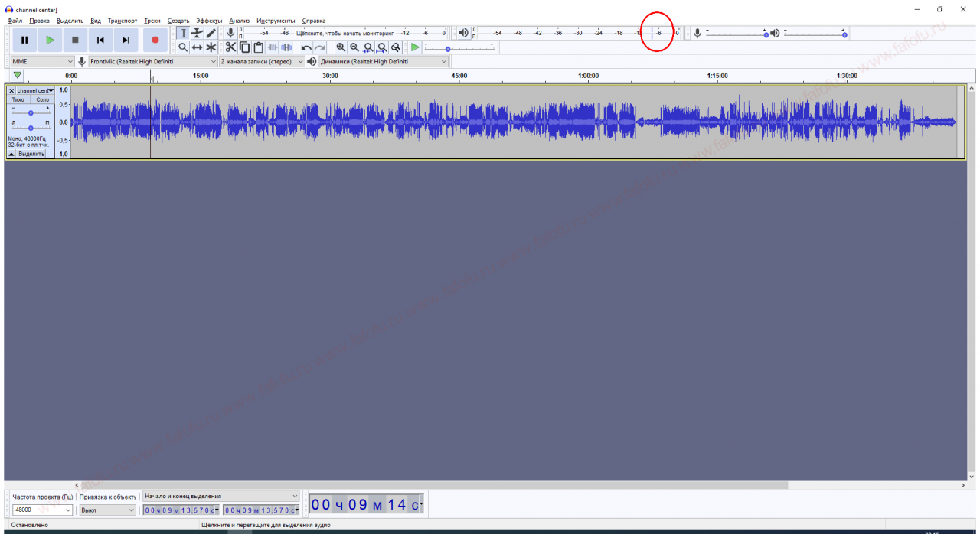Click the Trim audio icon

pyautogui.click(x=273, y=47)
